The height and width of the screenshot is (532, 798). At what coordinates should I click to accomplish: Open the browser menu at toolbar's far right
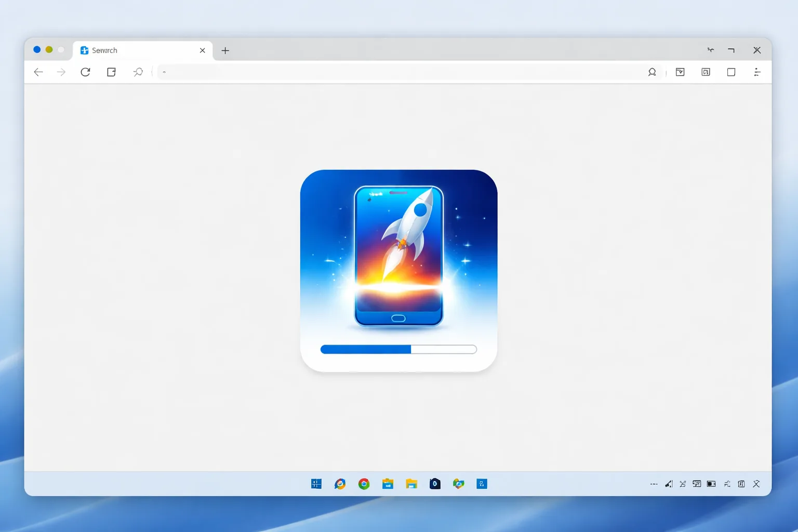pos(757,72)
